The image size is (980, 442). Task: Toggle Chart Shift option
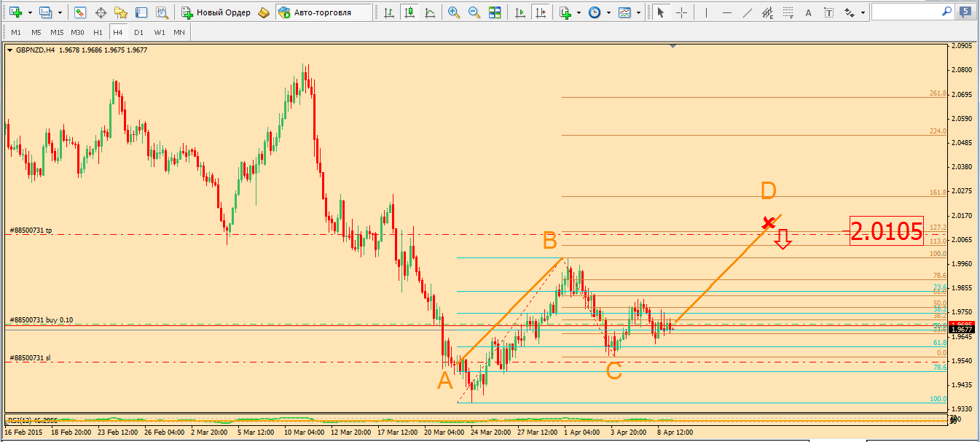coord(541,12)
